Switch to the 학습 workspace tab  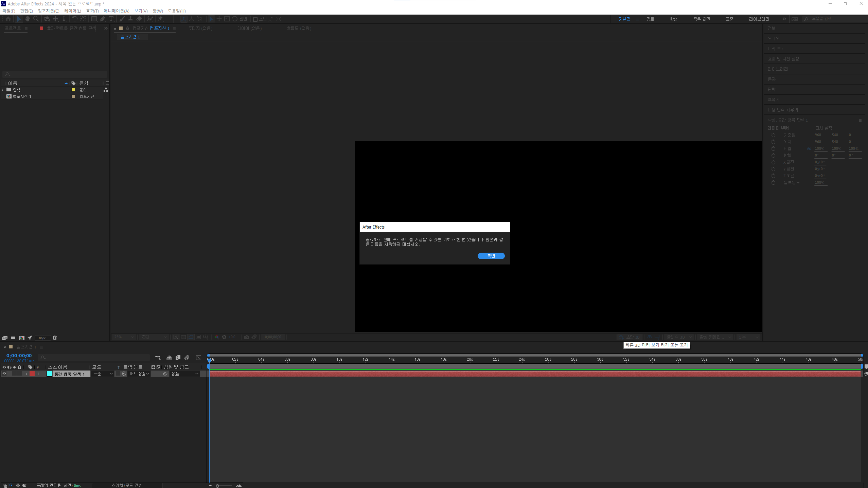[673, 19]
